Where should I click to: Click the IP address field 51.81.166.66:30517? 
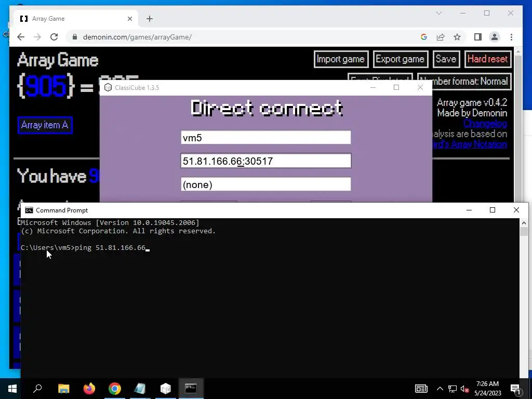pyautogui.click(x=265, y=161)
